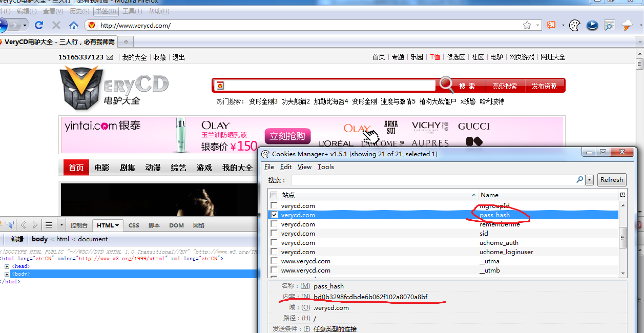Image resolution: width=644 pixels, height=333 pixels.
Task: Check the sid cookie checkbox
Action: tap(274, 234)
